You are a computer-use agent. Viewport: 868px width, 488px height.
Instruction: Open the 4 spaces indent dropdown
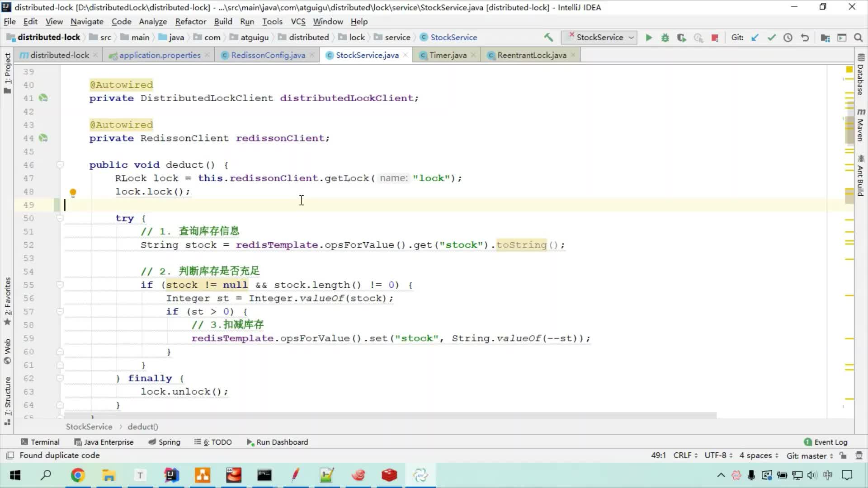click(759, 455)
